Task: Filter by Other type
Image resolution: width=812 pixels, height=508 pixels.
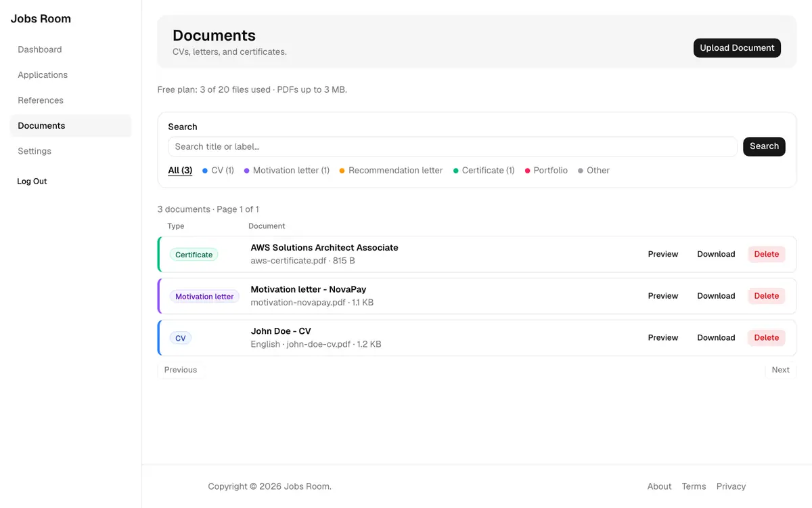Action: tap(593, 171)
